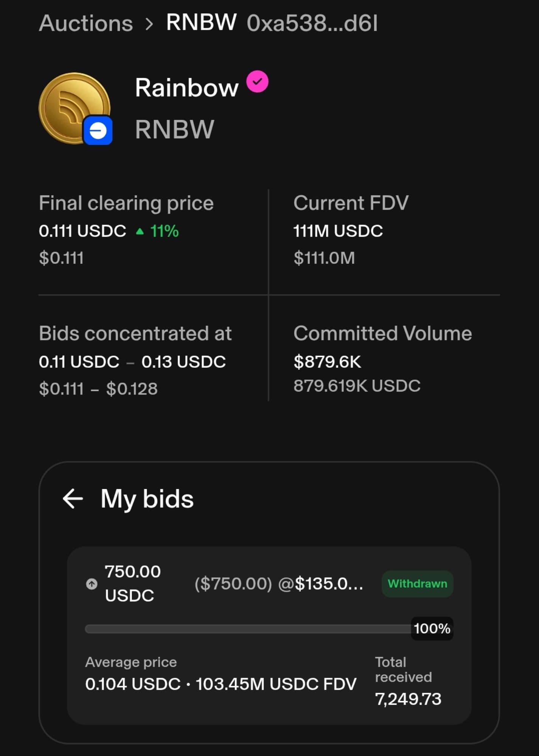Click the 750.00 USDC bid amount
This screenshot has width=539, height=756.
tap(132, 583)
